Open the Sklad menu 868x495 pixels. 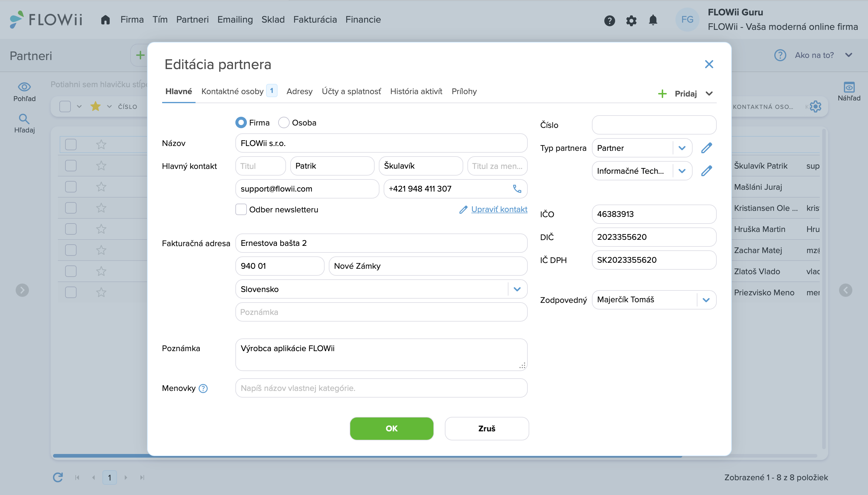(x=273, y=20)
